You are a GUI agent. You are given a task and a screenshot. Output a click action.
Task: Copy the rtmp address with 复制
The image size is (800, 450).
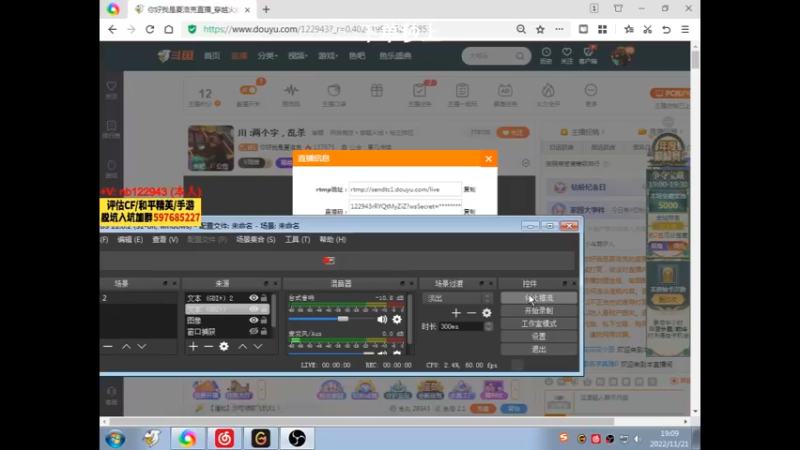469,189
